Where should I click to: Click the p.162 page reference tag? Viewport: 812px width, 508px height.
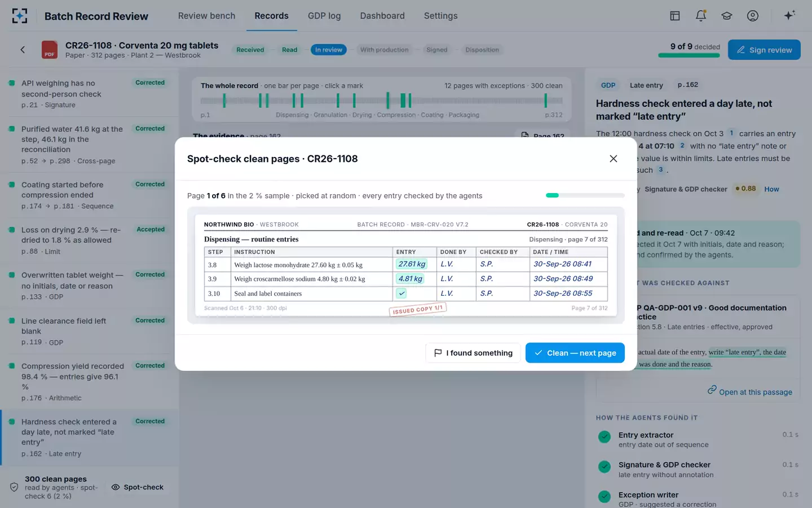tap(687, 85)
